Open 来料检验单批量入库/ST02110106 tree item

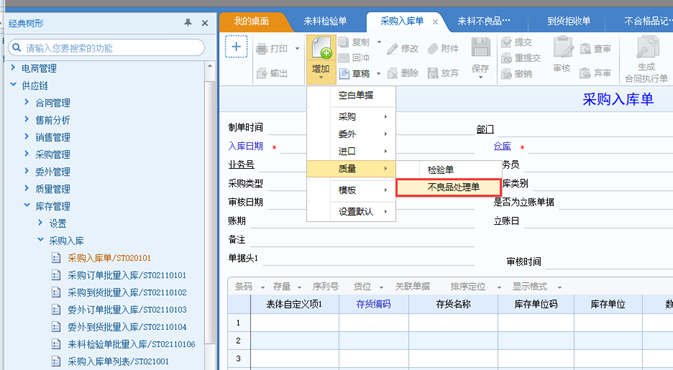coord(131,344)
